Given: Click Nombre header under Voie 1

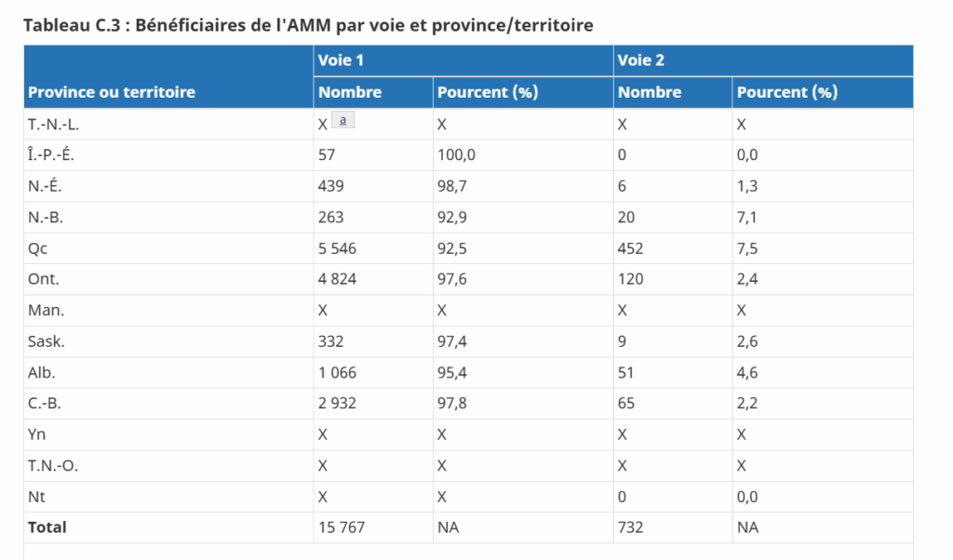Looking at the screenshot, I should pos(350,92).
